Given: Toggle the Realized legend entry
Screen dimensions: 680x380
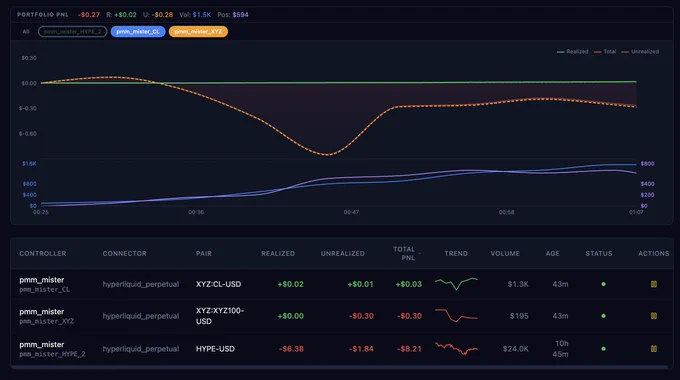Looking at the screenshot, I should click(x=572, y=52).
